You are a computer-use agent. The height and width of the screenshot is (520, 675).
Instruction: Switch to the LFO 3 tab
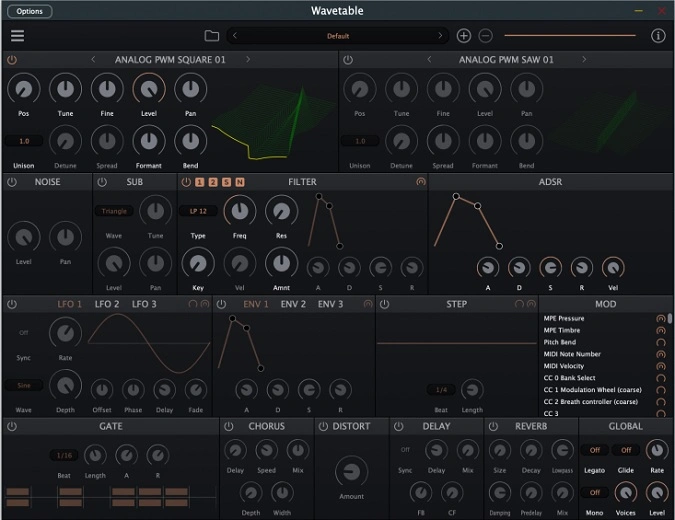point(144,304)
